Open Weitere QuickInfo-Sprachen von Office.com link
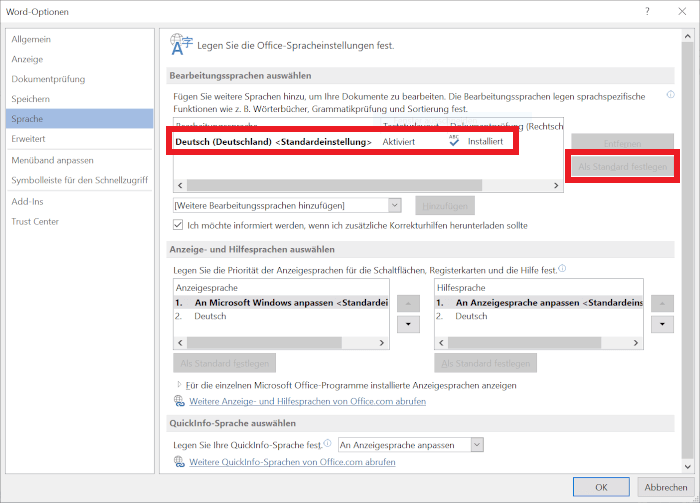The image size is (700, 503). pos(292,462)
